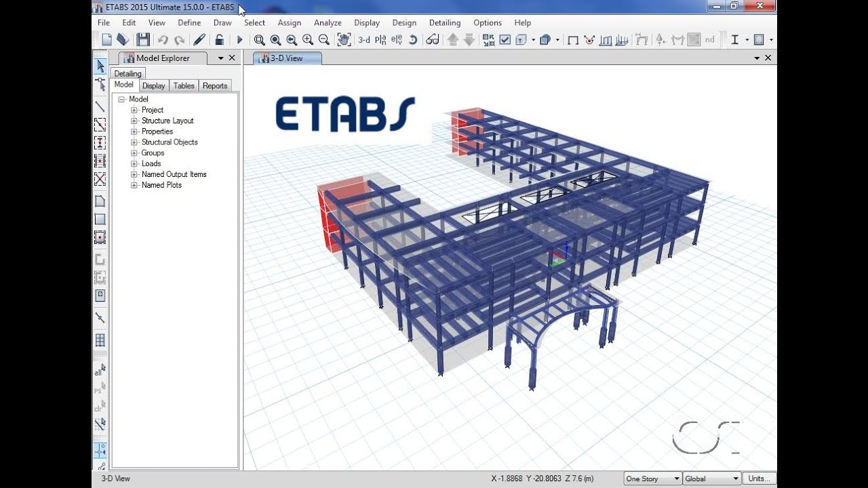Screen dimensions: 868x488
Task: Switch to the Display tab in Model Explorer
Action: coord(153,85)
